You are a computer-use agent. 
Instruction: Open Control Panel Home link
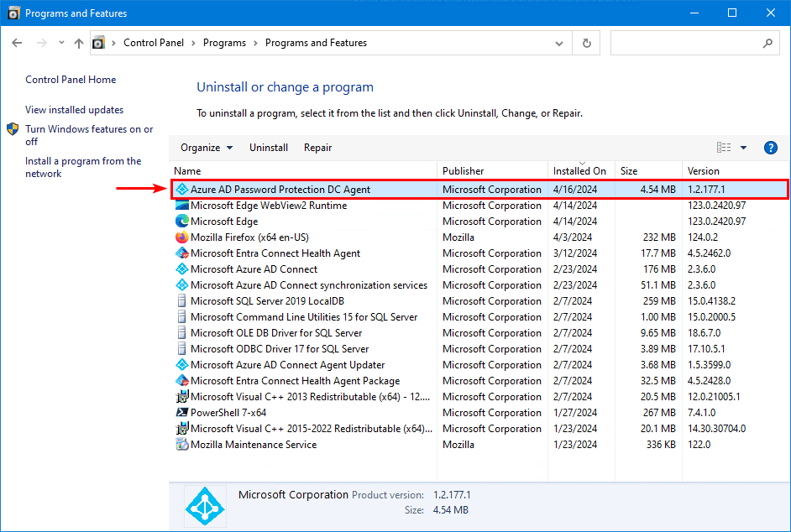click(71, 80)
